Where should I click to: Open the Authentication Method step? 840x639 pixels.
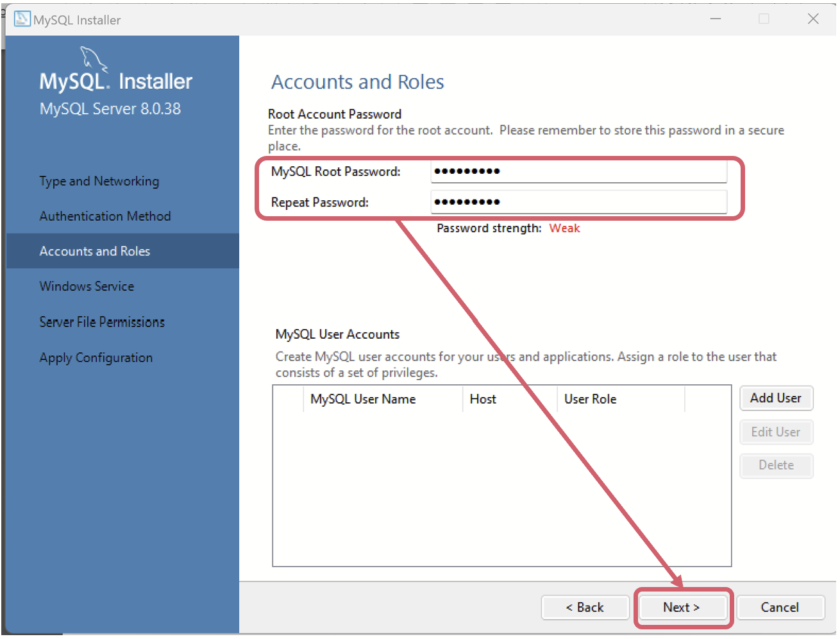pos(105,216)
